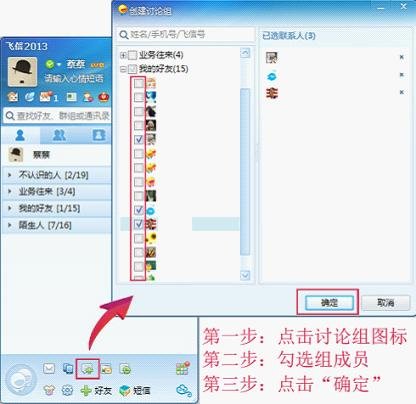The height and width of the screenshot is (404, 416).
Task: Click the sunflower avatar in the friend list
Action: click(x=151, y=238)
